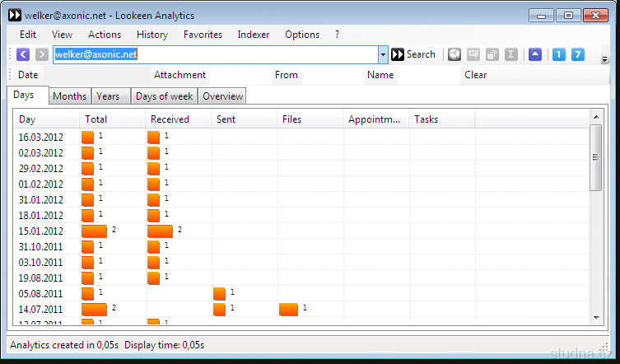Image resolution: width=620 pixels, height=364 pixels.
Task: Select the 16.03.2012 row
Action: 301,137
